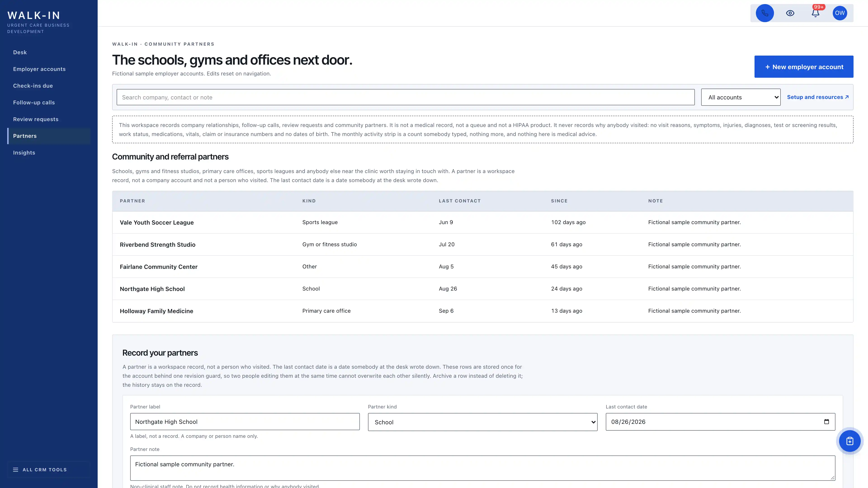Click the Since column header
This screenshot has width=868, height=488.
pyautogui.click(x=559, y=201)
